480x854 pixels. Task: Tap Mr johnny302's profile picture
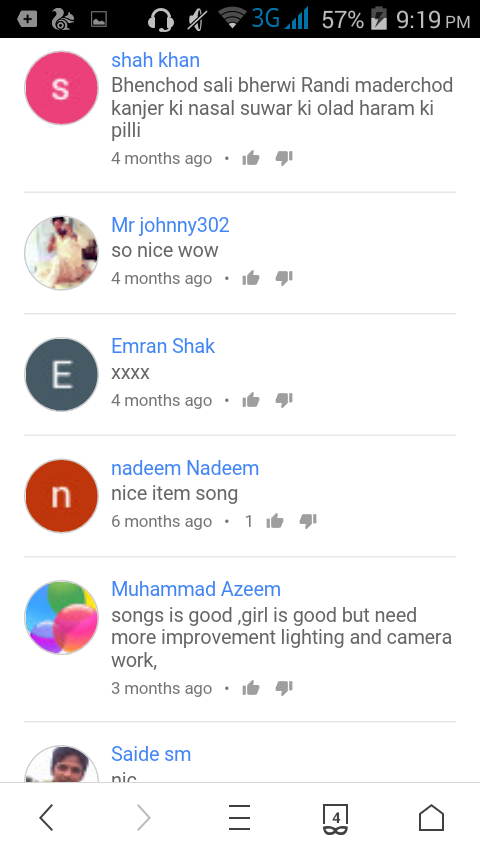click(62, 253)
